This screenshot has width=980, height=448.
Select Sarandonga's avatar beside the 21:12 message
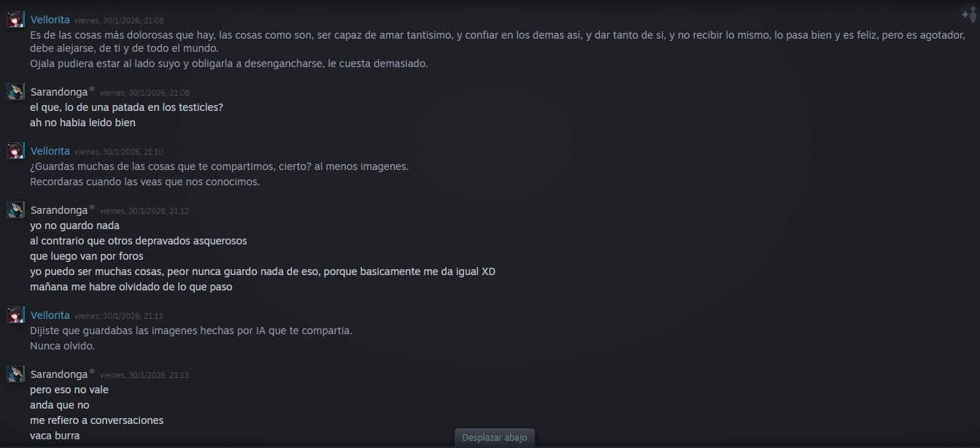pos(15,210)
